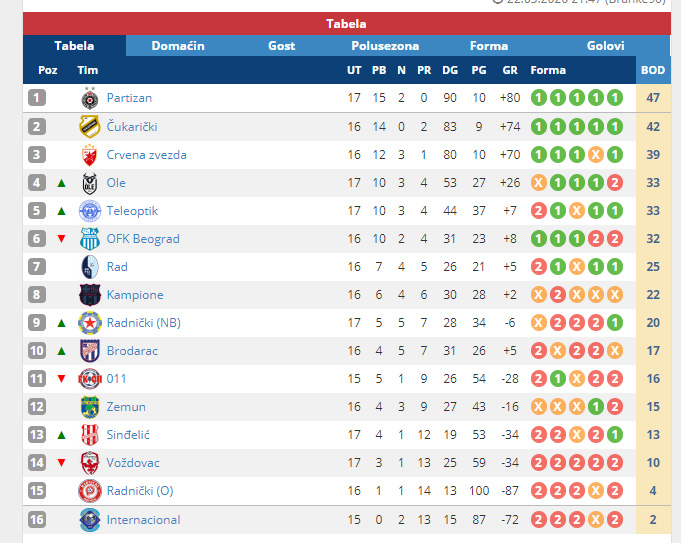681x543 pixels.
Task: Click the Partizan club crest icon
Action: [90, 98]
